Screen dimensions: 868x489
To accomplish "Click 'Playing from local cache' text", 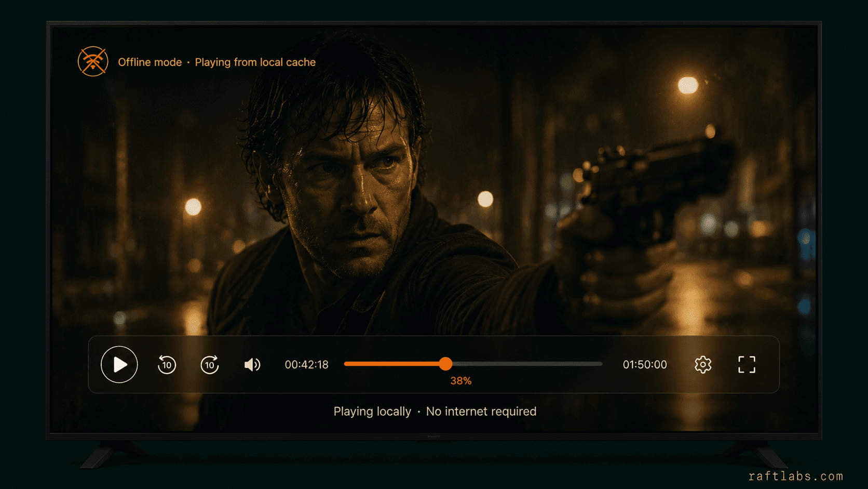I will (255, 62).
